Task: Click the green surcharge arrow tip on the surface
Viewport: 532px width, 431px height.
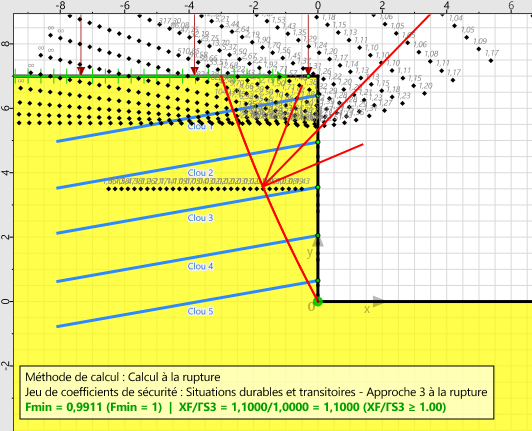Action: [x=280, y=75]
